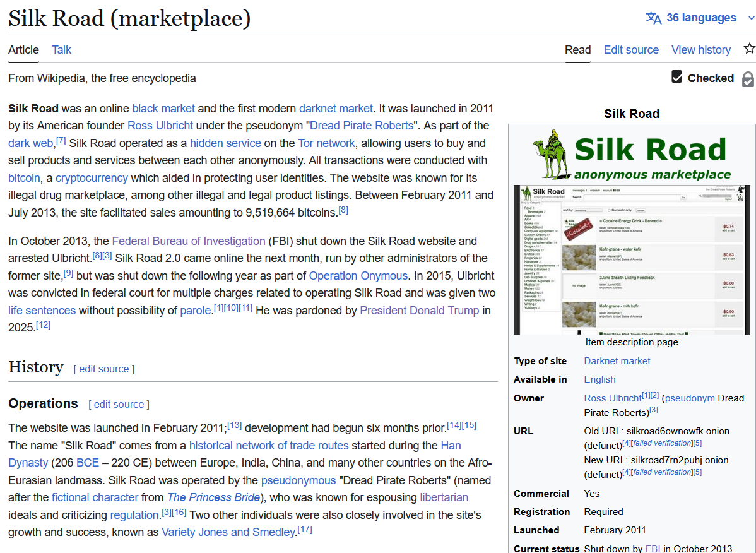
Task: Click the Silk Road infobox title
Action: (x=632, y=114)
